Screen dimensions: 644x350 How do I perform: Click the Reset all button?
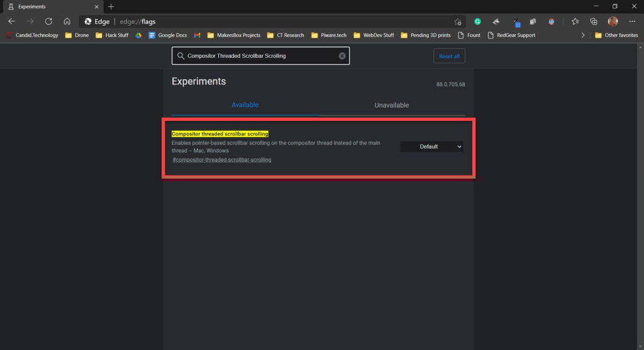[449, 56]
